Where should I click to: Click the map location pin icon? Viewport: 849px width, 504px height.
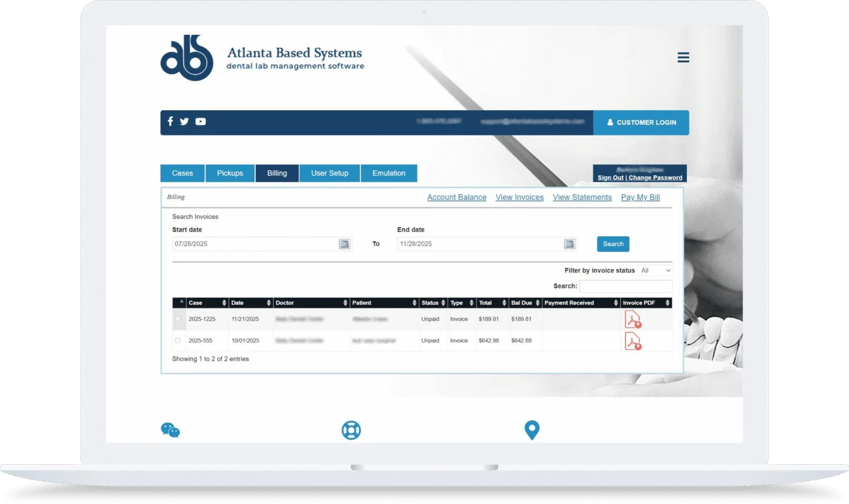pos(532,430)
